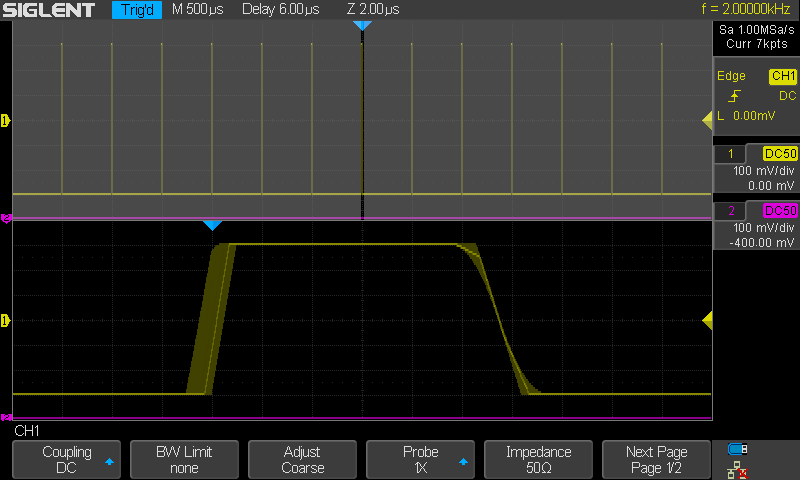Click the Coupling softkey blue arrow
Viewport: 800px width, 480px height.
pos(109,462)
